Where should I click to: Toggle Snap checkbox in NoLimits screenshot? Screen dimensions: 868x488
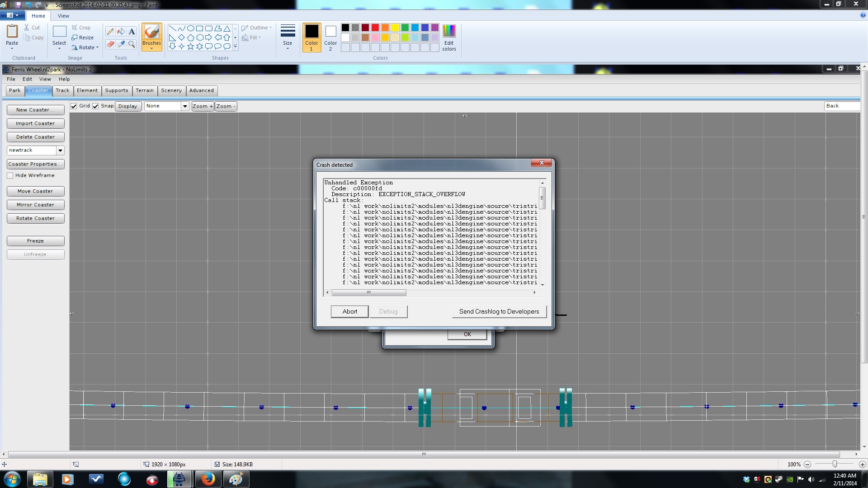click(95, 106)
